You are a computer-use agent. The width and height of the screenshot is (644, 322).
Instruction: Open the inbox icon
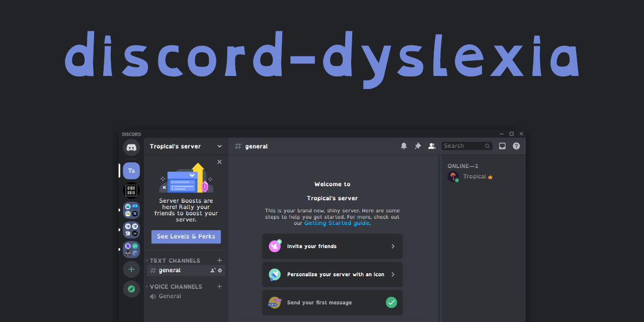(x=502, y=145)
